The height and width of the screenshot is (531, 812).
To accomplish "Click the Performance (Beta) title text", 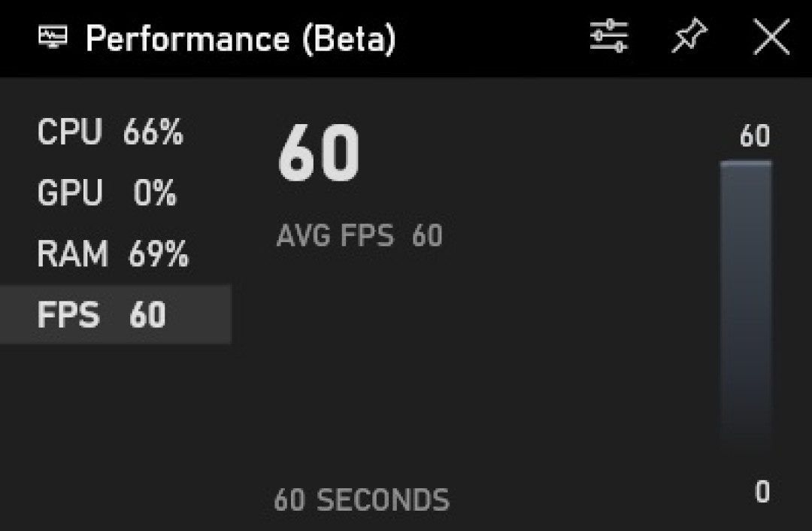I will [241, 38].
